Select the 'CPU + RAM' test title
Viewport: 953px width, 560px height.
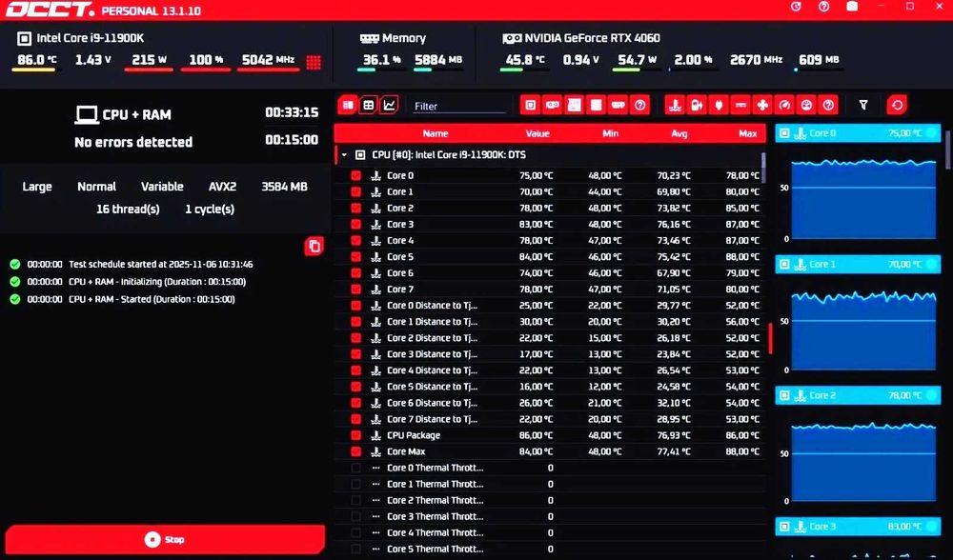click(x=136, y=114)
